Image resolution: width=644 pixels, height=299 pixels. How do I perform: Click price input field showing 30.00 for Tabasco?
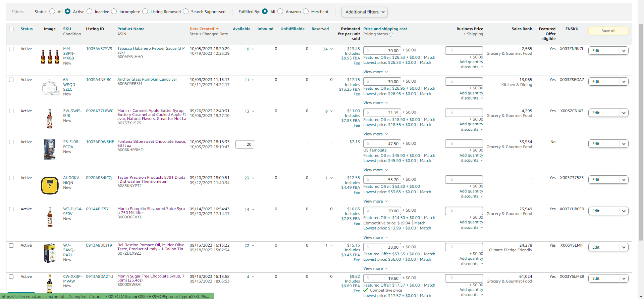pyautogui.click(x=382, y=50)
